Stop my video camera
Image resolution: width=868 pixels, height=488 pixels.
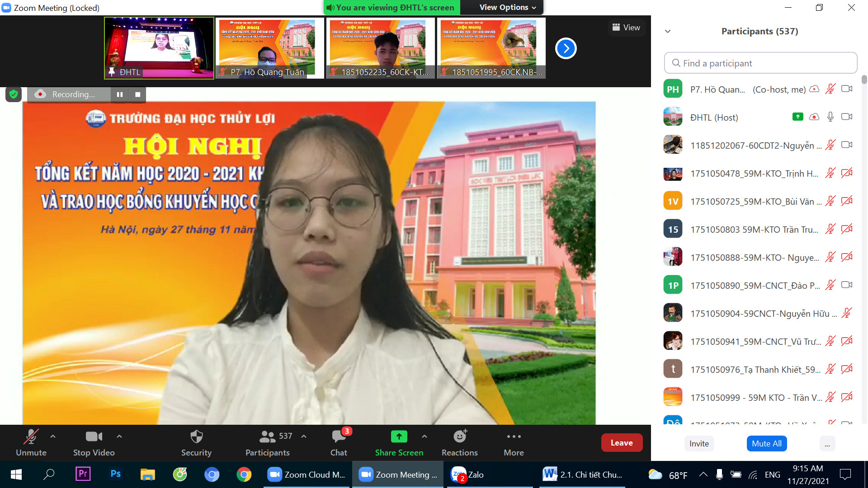coord(94,437)
